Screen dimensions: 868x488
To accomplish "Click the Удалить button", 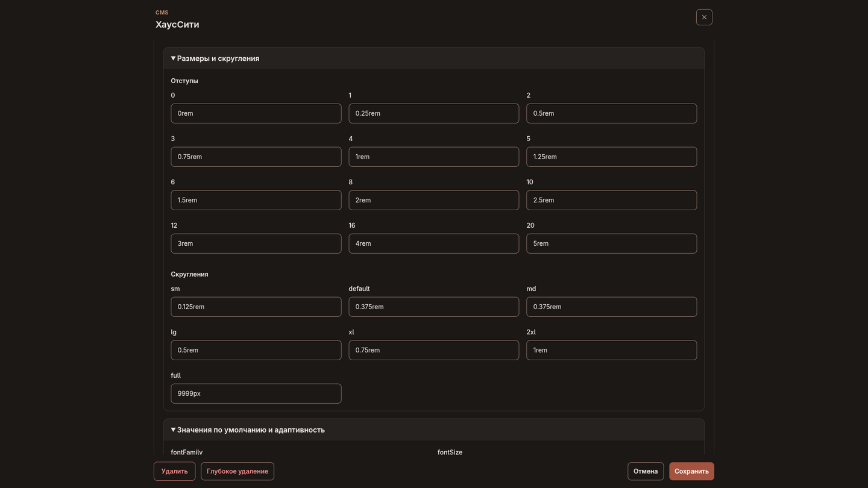I will tap(175, 471).
